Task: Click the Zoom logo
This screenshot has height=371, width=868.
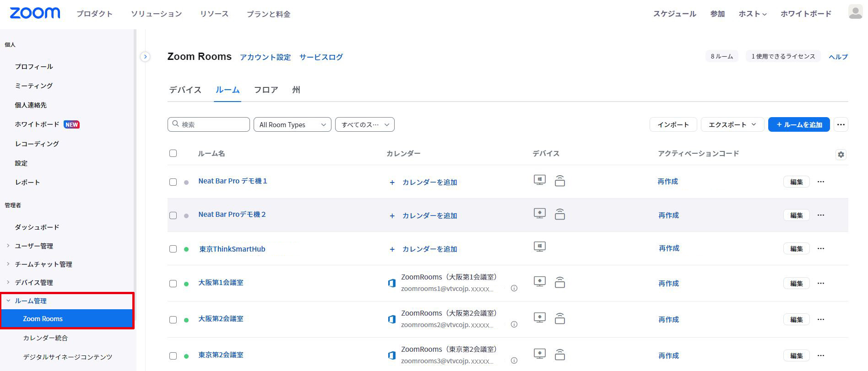Action: (35, 13)
